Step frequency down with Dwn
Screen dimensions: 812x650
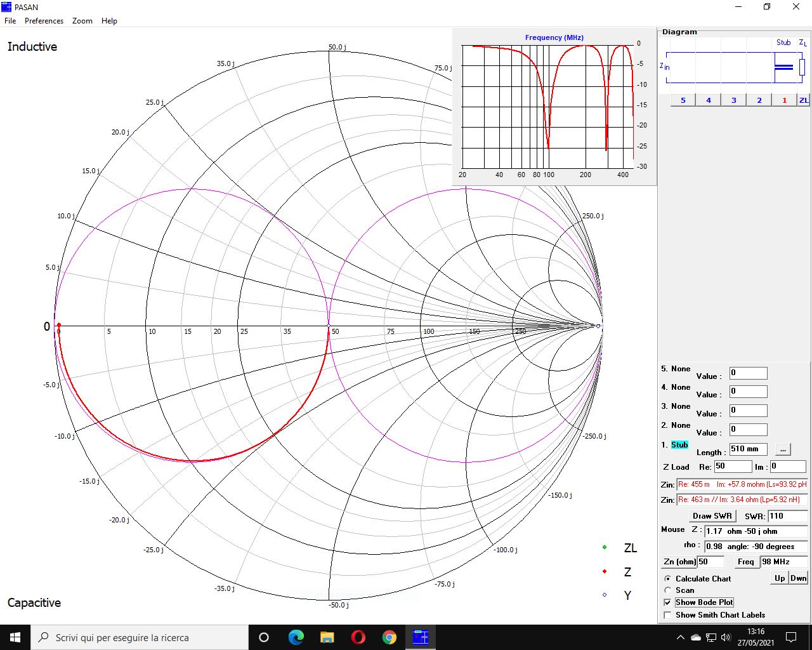point(799,578)
